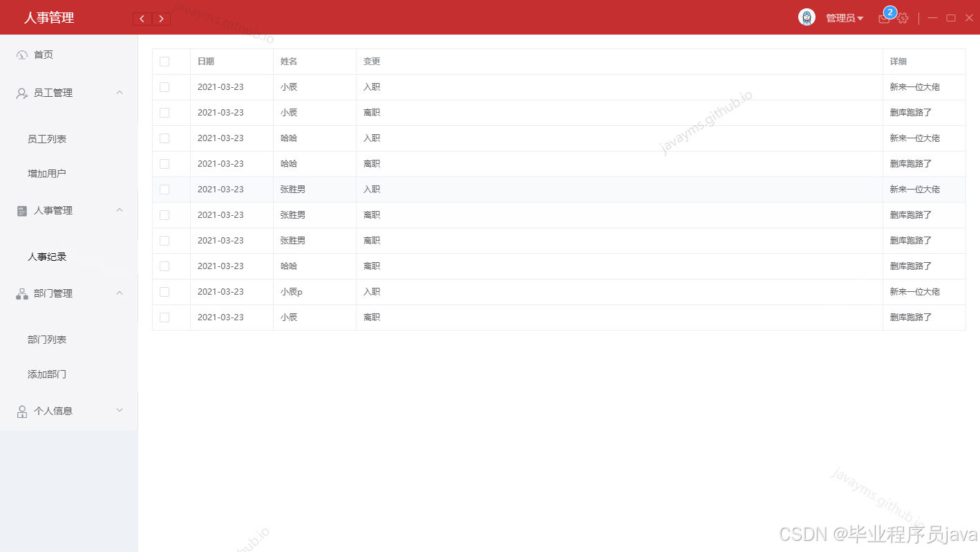
Task: Collapse 员工管理 using its chevron
Action: click(120, 93)
